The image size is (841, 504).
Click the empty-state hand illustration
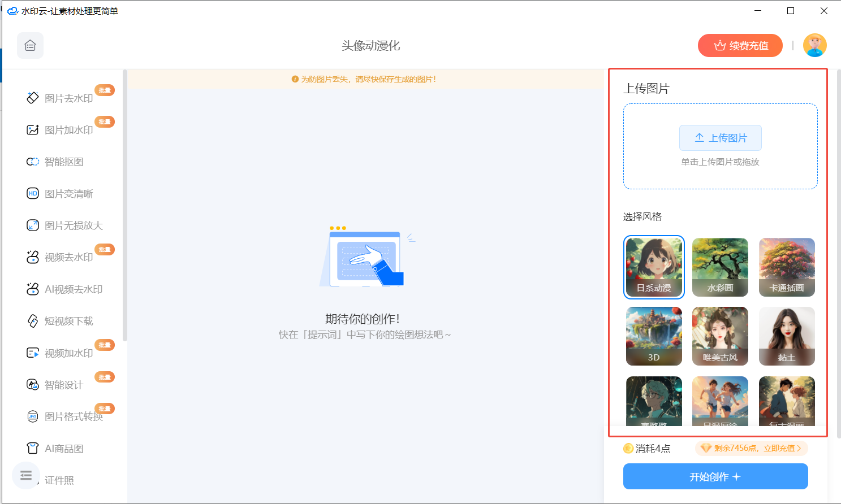(366, 256)
